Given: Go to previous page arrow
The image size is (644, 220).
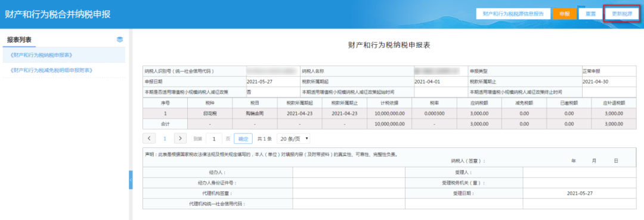Looking at the screenshot, I should [149, 138].
